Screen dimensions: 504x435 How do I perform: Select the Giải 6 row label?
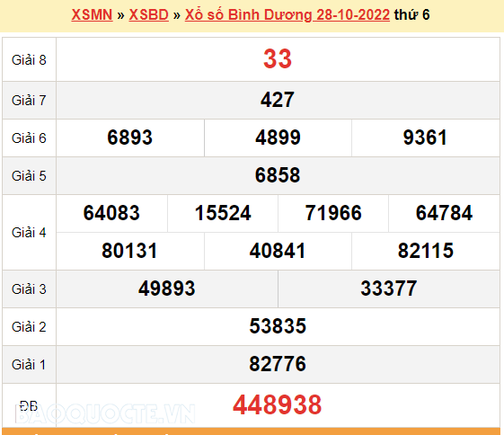click(29, 138)
